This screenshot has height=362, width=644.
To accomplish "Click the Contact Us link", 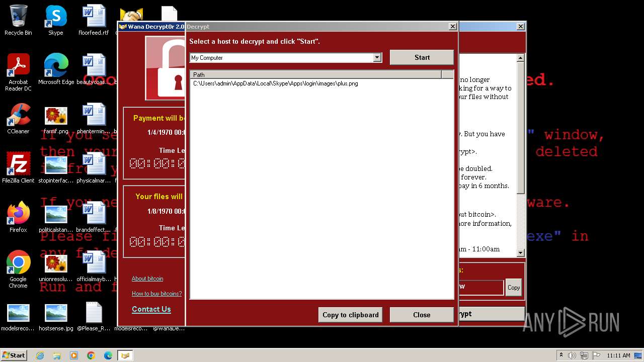I will (x=151, y=309).
